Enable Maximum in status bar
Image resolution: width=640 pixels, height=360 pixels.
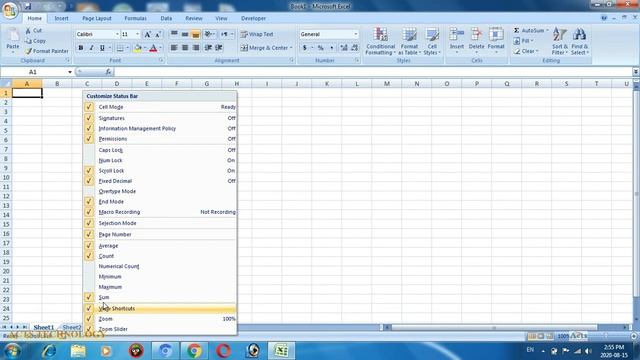160,287
